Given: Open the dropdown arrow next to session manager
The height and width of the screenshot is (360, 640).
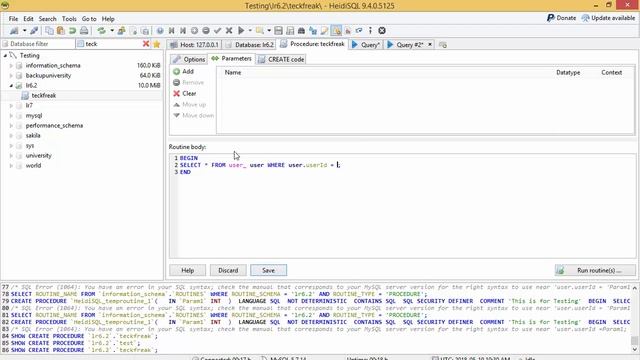Looking at the screenshot, I should coord(24,31).
